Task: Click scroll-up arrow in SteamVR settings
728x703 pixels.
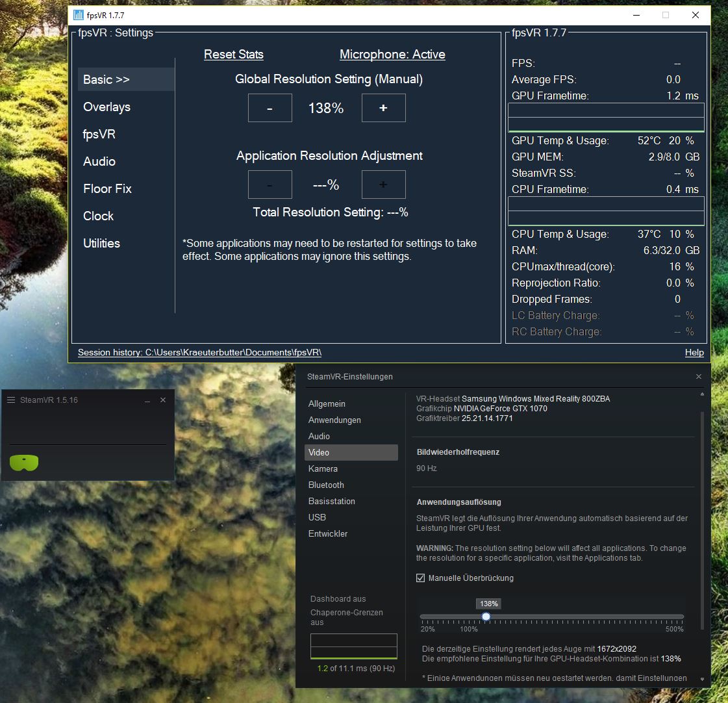Action: pos(702,394)
